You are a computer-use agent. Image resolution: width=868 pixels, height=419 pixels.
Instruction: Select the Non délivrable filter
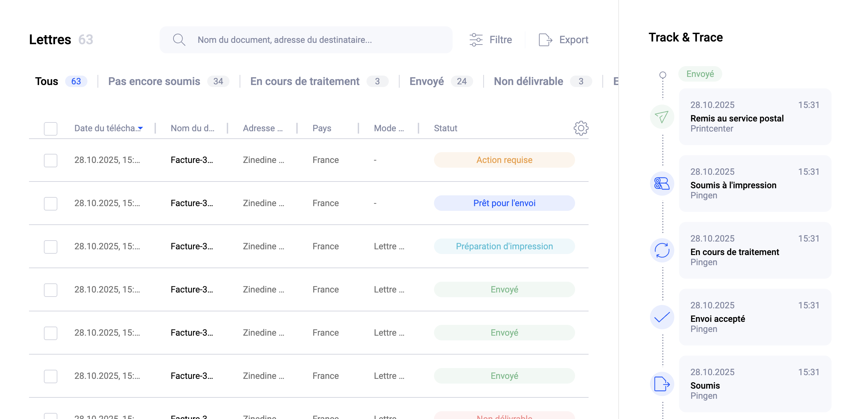point(528,81)
